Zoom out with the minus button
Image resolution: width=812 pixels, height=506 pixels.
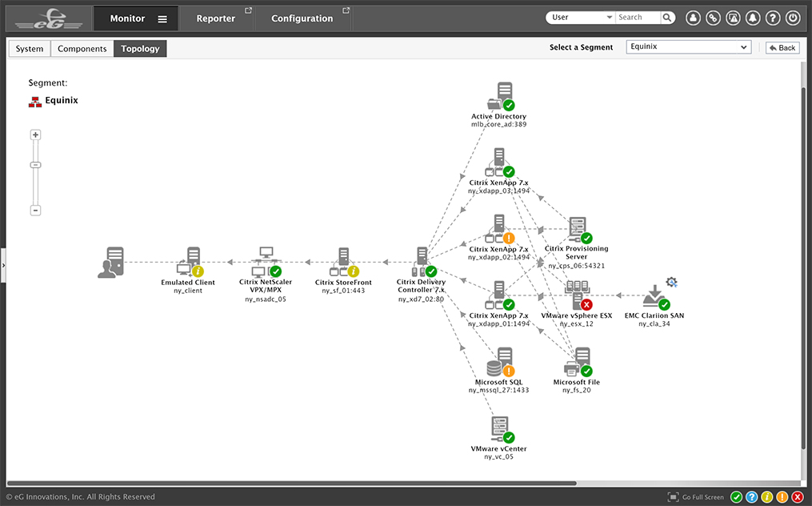click(35, 211)
